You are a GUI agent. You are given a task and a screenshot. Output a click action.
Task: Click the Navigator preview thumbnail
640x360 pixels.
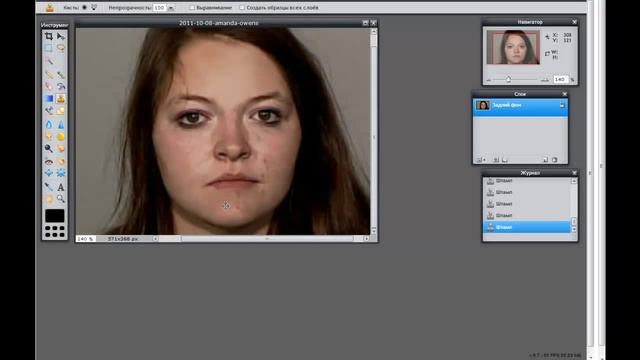pos(513,47)
